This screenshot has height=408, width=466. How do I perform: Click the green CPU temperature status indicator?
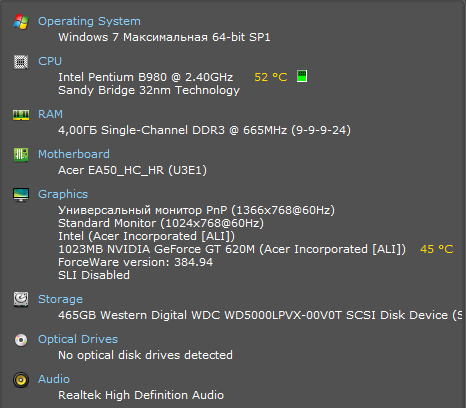tap(302, 76)
